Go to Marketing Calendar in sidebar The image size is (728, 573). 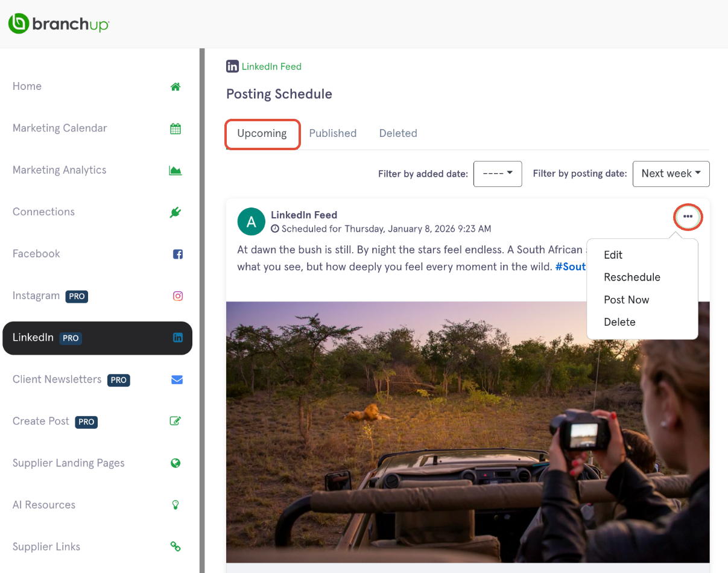[x=97, y=128]
